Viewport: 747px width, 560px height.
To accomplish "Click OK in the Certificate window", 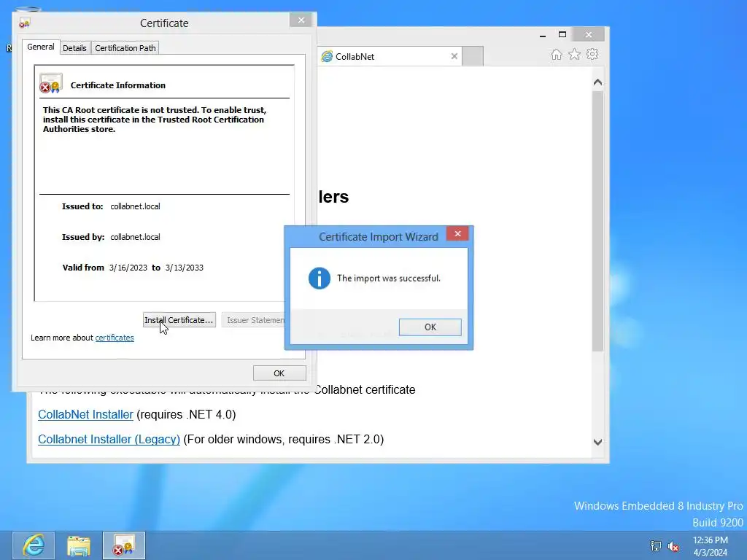I will pos(279,373).
